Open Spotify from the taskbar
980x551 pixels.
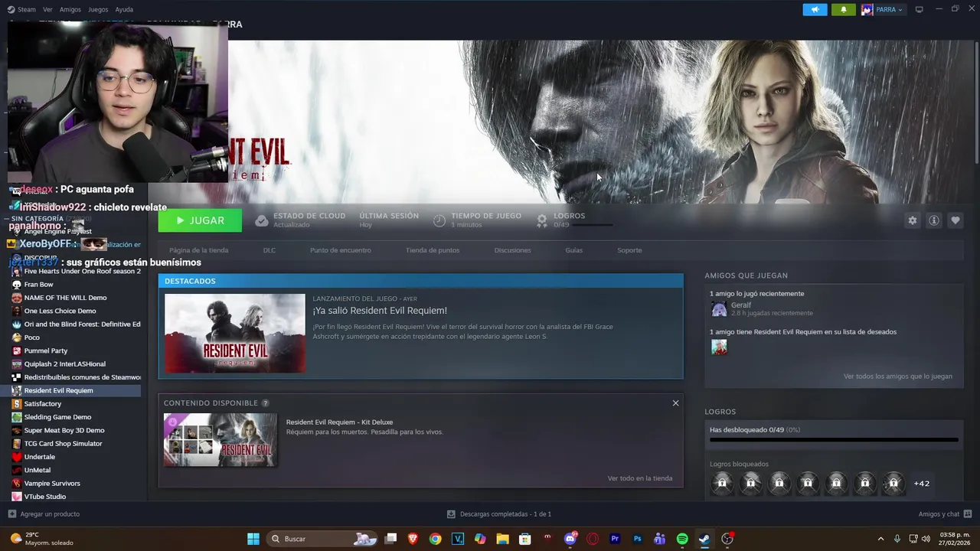pos(682,539)
